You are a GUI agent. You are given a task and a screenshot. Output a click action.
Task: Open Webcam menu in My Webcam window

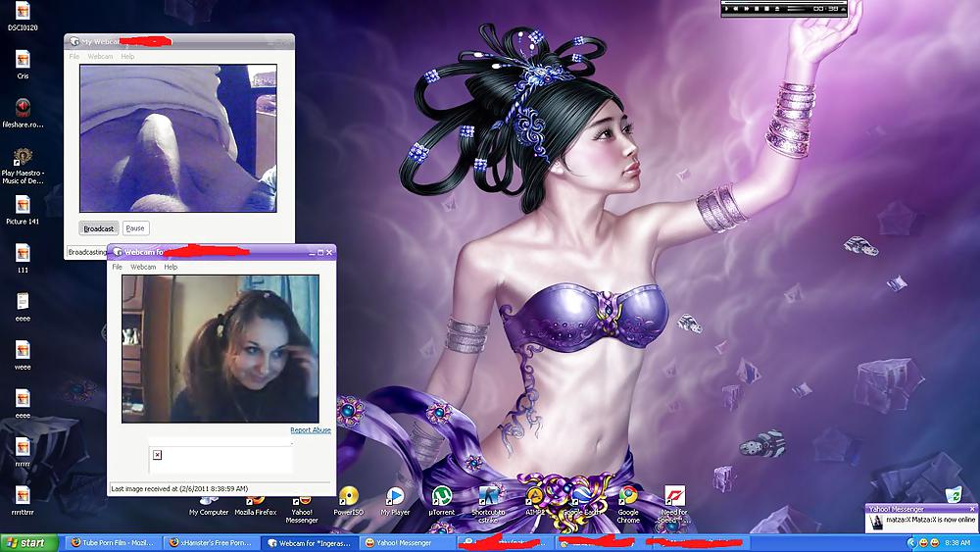[x=100, y=56]
